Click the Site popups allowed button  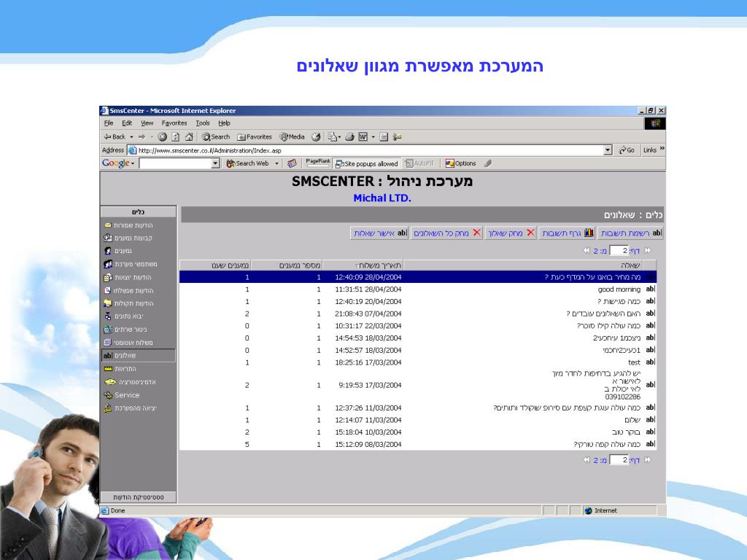coord(366,163)
